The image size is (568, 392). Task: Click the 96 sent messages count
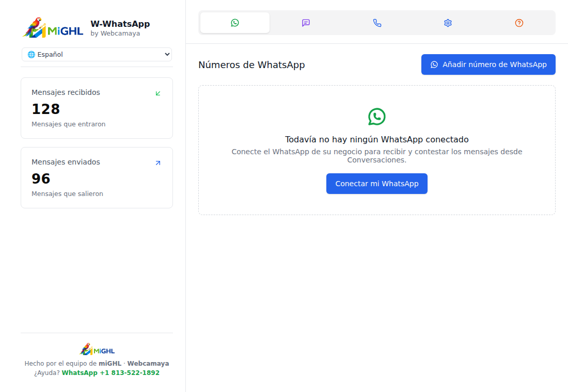[41, 178]
